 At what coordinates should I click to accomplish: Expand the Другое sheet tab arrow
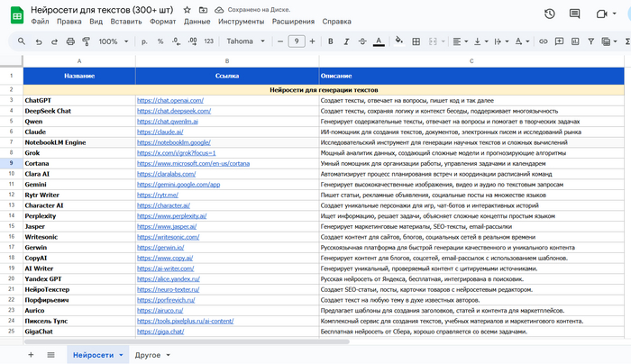coord(168,355)
